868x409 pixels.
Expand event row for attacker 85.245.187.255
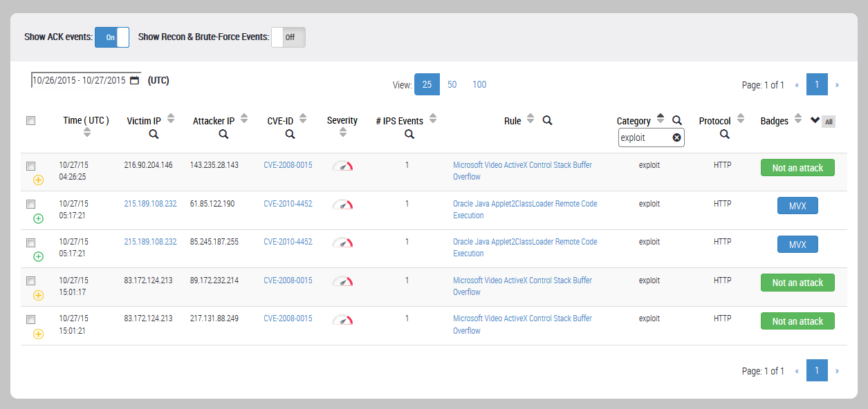(38, 256)
